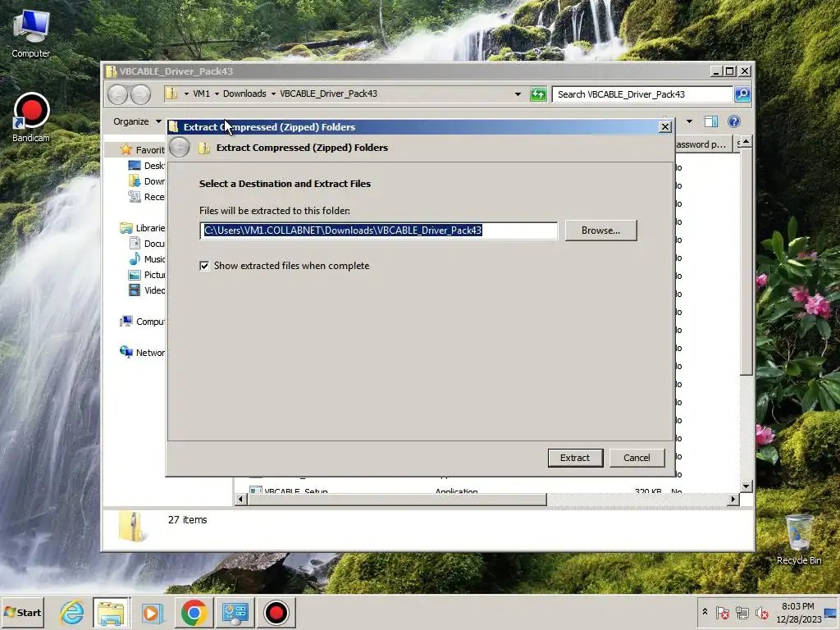Select Favorites in navigation pane
Image resolution: width=840 pixels, height=630 pixels.
point(143,149)
